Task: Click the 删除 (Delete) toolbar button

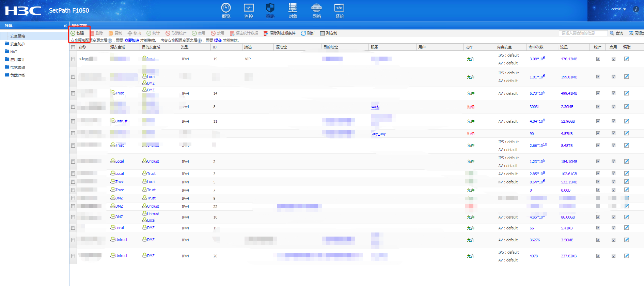Action: [96, 33]
